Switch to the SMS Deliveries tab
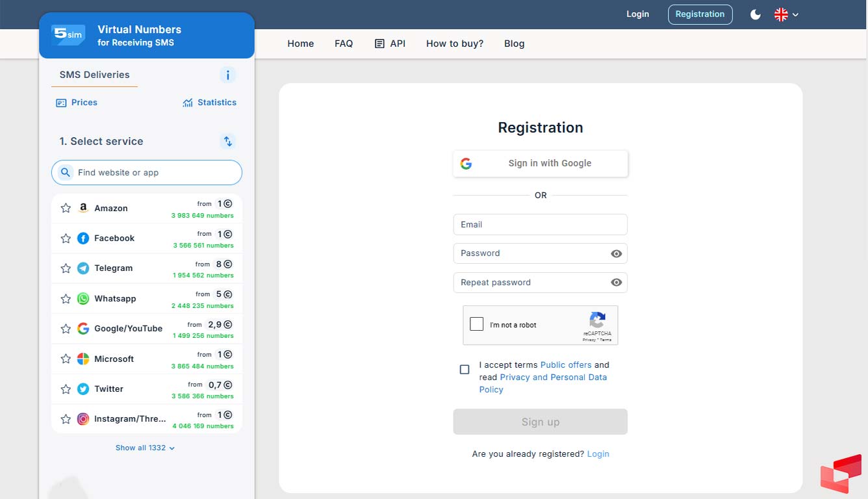Viewport: 868px width, 499px height. point(94,75)
